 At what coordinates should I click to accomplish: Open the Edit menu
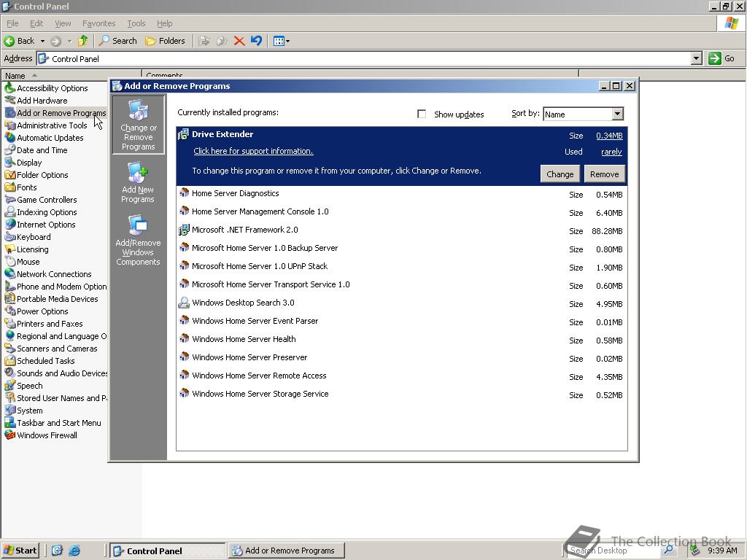coord(36,23)
